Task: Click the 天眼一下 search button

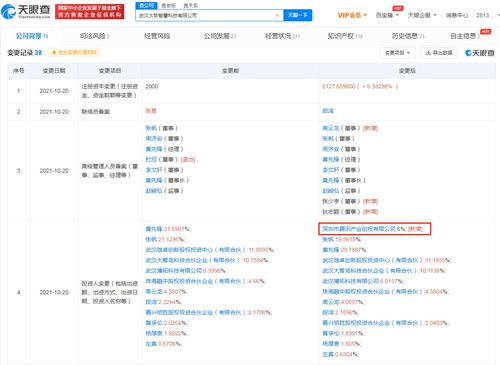Action: pos(297,15)
